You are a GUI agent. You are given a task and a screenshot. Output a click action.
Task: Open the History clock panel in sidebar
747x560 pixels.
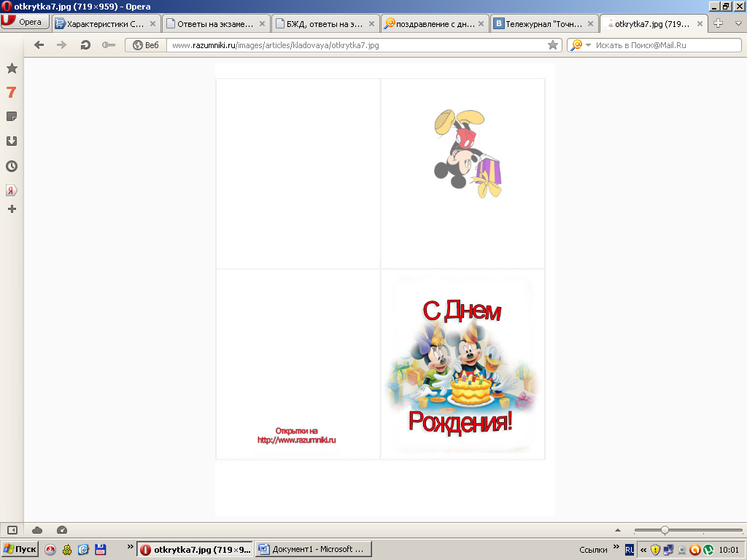point(12,166)
